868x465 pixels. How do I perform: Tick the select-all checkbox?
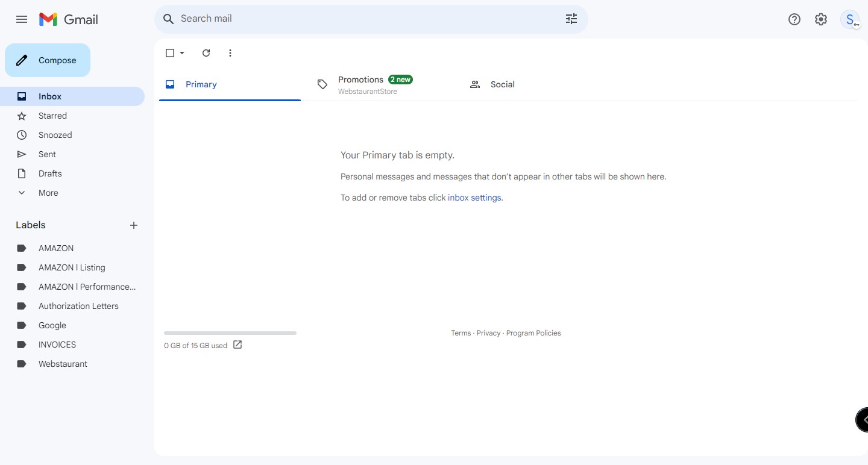[x=170, y=53]
